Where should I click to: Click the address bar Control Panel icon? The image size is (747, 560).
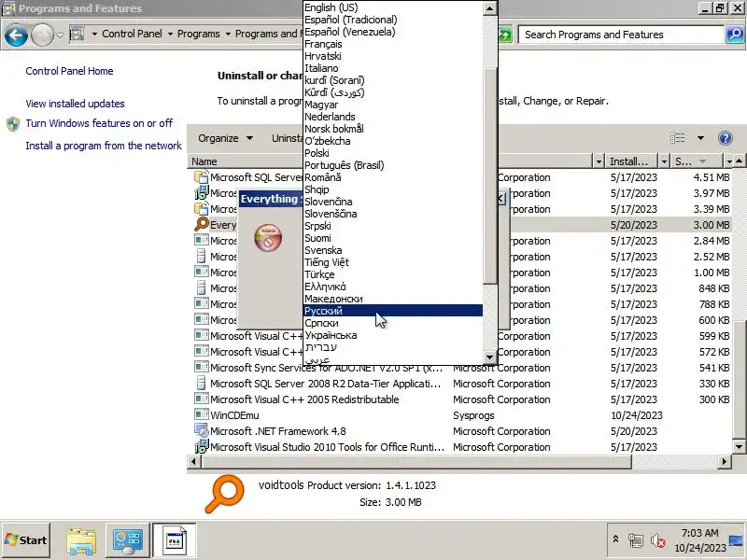(x=77, y=34)
